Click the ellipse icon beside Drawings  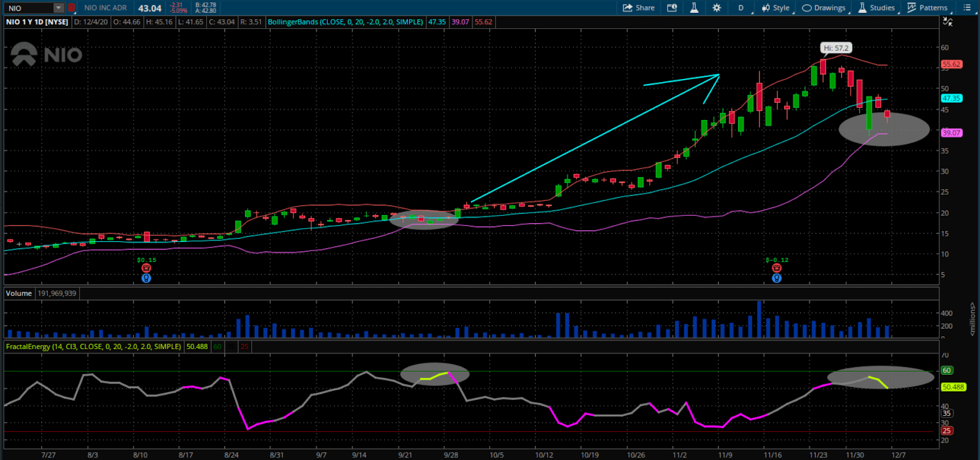click(807, 8)
